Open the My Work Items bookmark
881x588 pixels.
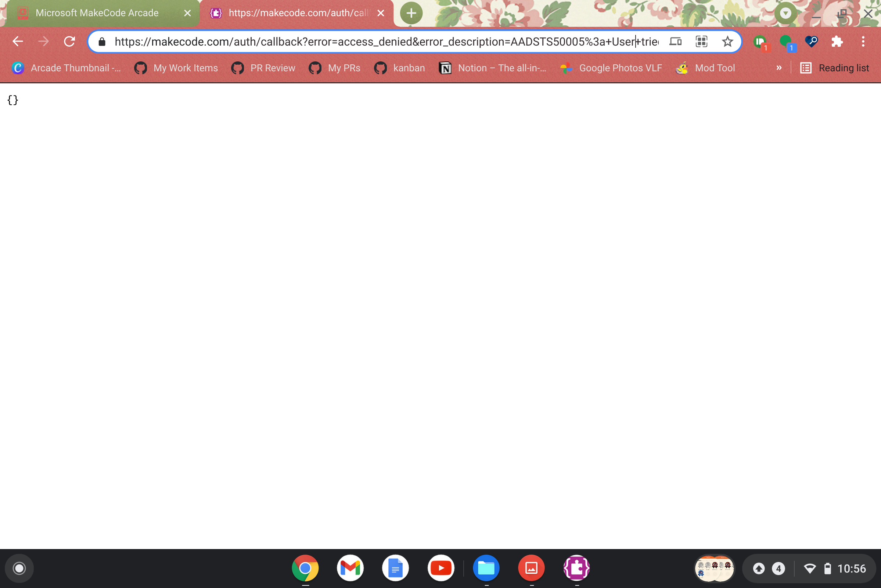(x=176, y=68)
